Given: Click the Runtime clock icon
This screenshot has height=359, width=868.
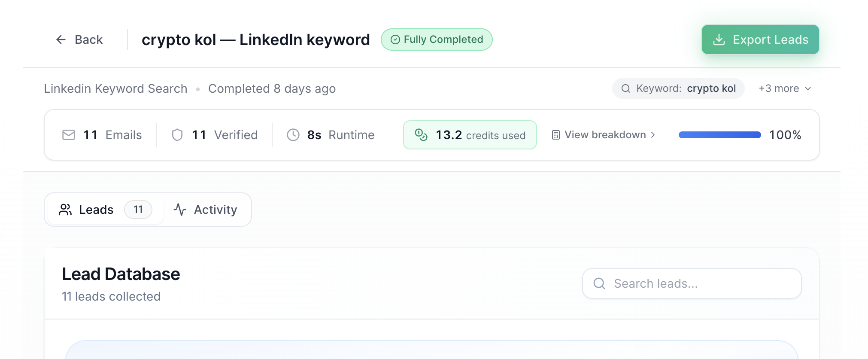Looking at the screenshot, I should tap(293, 135).
